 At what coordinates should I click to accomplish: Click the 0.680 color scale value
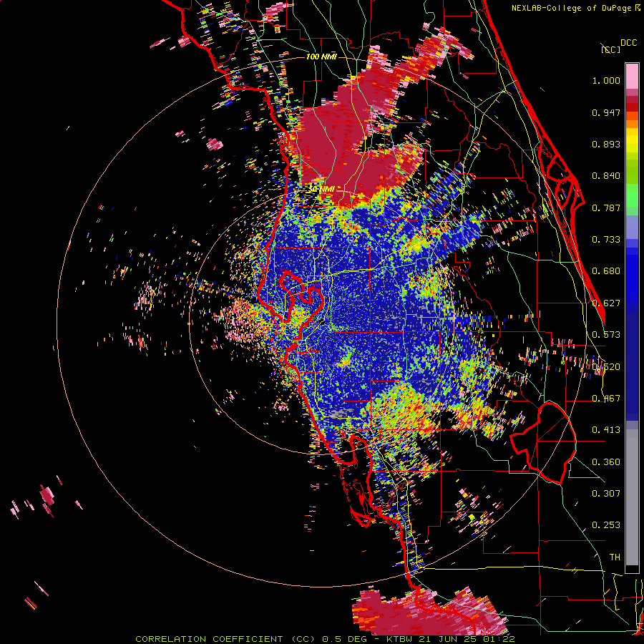point(606,271)
